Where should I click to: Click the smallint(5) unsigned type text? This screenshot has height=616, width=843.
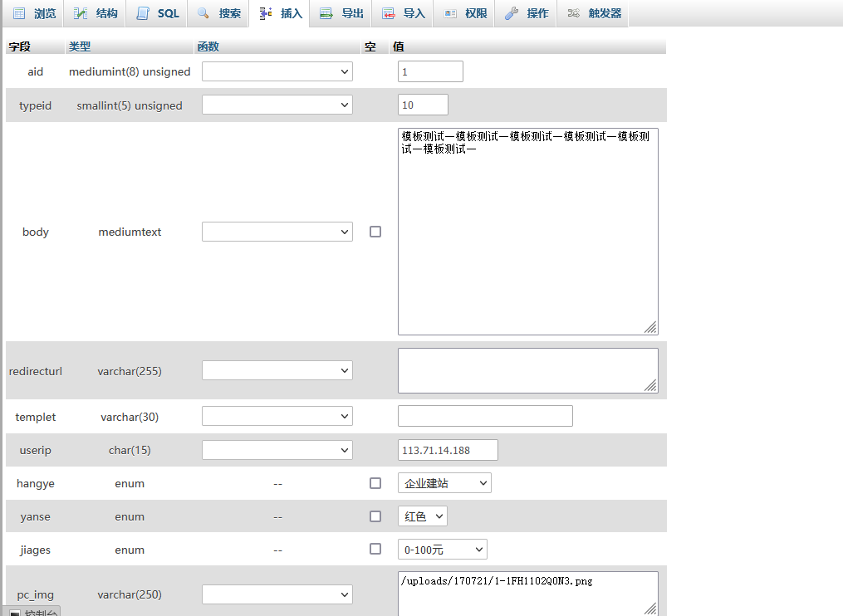click(x=130, y=105)
